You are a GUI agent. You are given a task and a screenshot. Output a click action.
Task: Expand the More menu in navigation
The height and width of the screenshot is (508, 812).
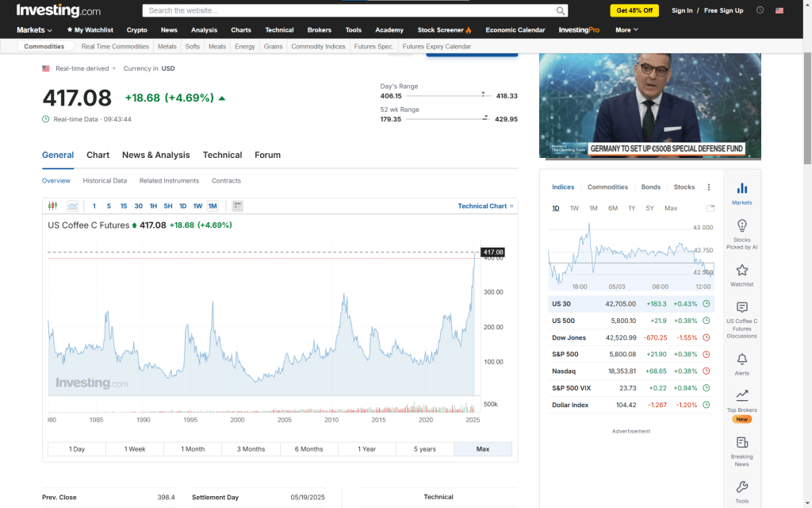pos(626,30)
